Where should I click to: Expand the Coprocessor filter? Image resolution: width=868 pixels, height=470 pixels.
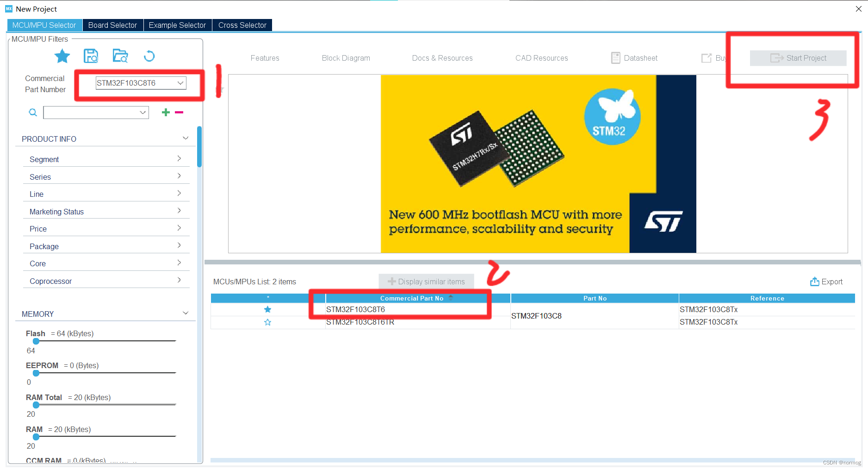point(179,281)
